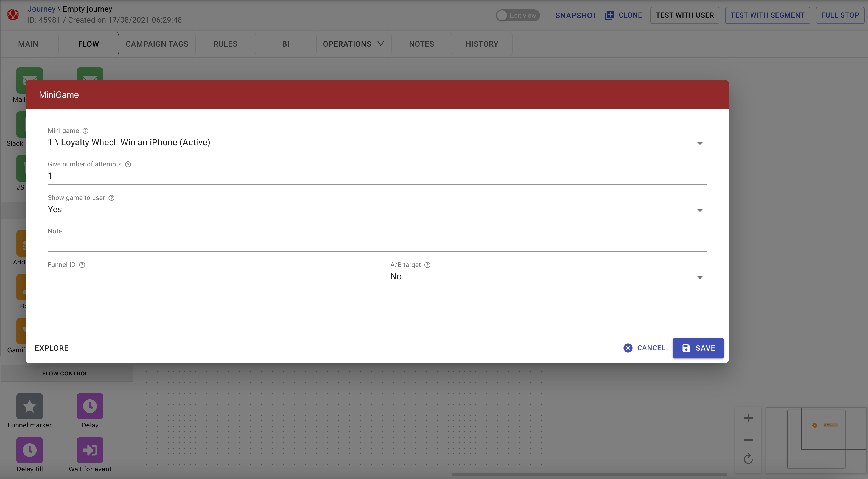Expand the Show game to user dropdown
868x479 pixels.
377,210
